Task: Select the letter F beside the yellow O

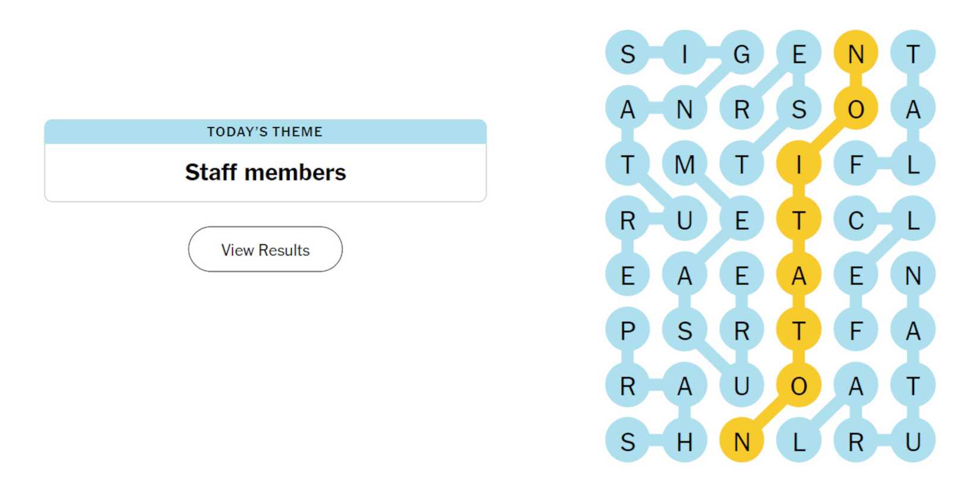Action: click(856, 163)
